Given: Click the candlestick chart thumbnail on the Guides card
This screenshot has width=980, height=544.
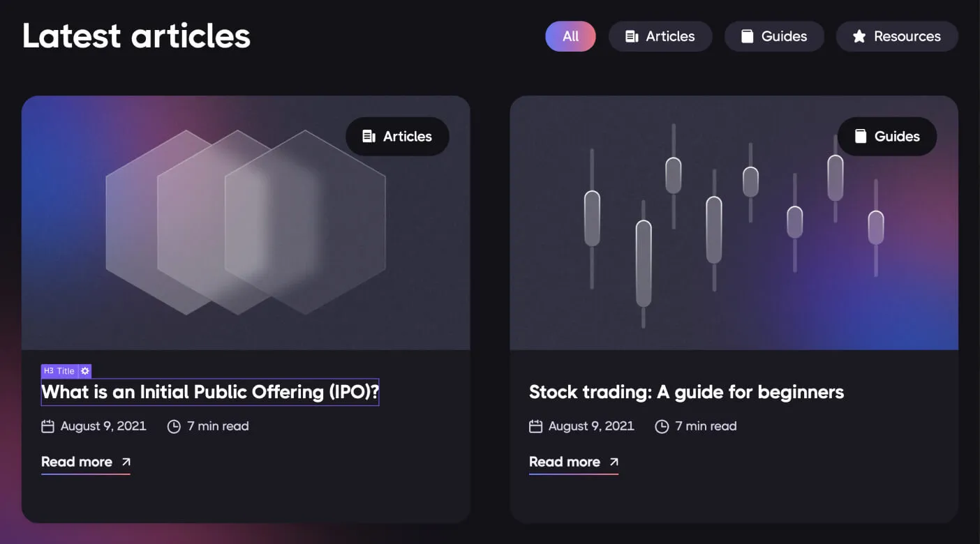Looking at the screenshot, I should click(733, 223).
